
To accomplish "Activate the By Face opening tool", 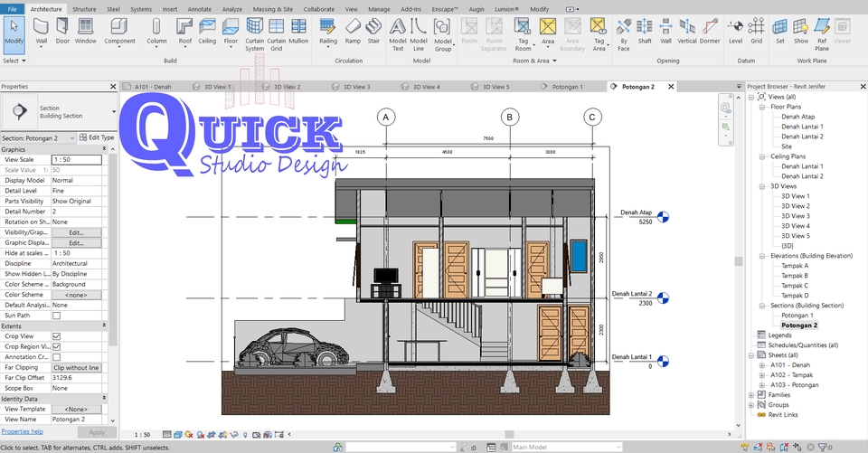I will (623, 34).
